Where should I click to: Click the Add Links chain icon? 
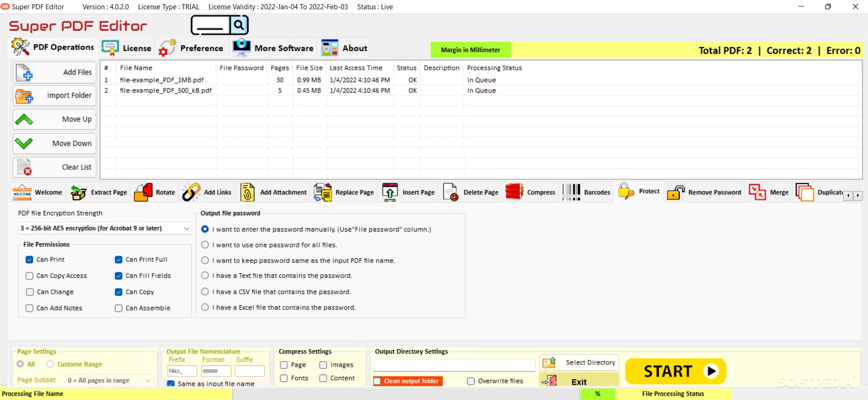pyautogui.click(x=191, y=192)
